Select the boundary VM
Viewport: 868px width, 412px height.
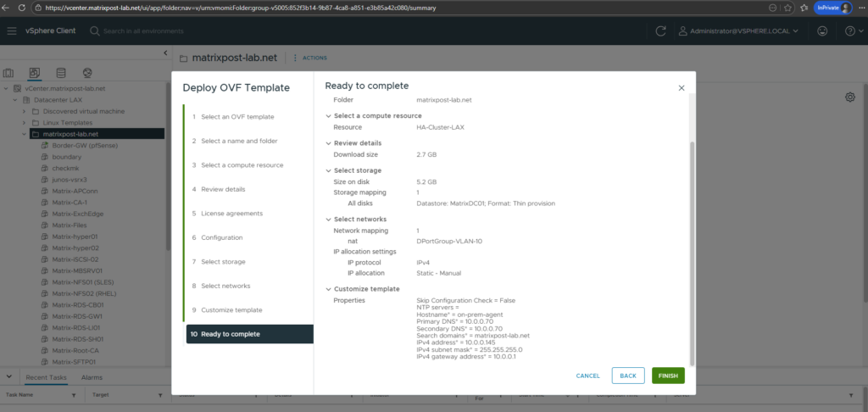(66, 157)
